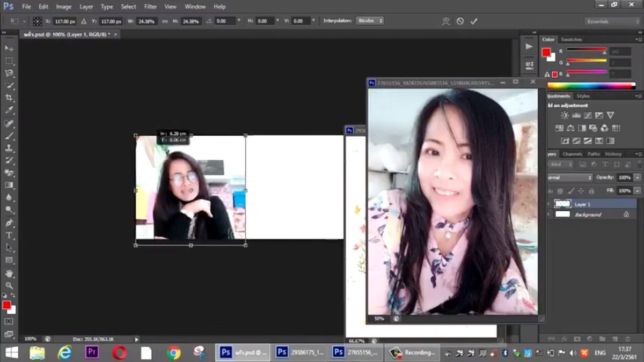Toggle Quick Mask mode
Screen dimensions: 644x362
[x=9, y=321]
